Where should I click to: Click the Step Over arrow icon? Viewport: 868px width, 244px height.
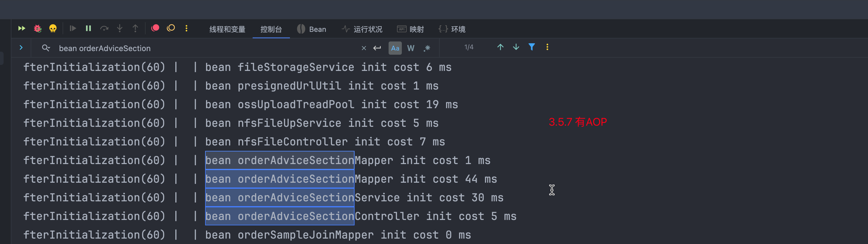(104, 29)
